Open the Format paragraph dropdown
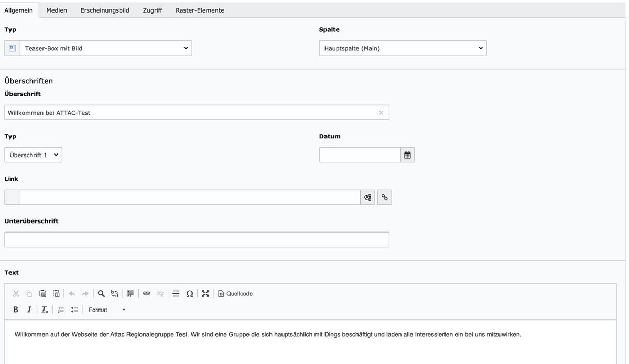The width and height of the screenshot is (629, 364). [x=107, y=310]
